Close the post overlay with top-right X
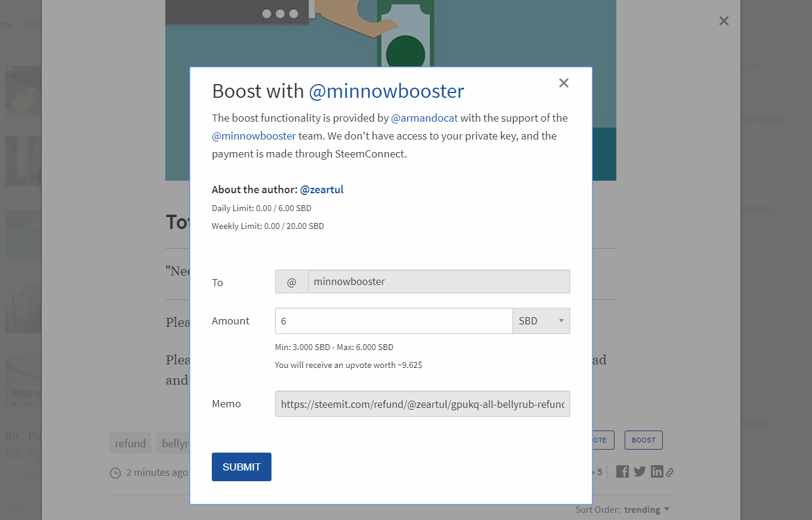 click(724, 21)
